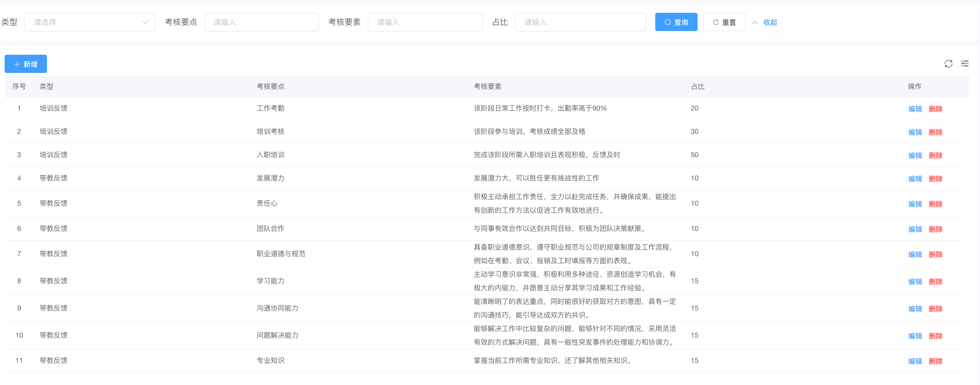Open the 类型 select dropdown
This screenshot has height=385, width=980.
coord(90,22)
